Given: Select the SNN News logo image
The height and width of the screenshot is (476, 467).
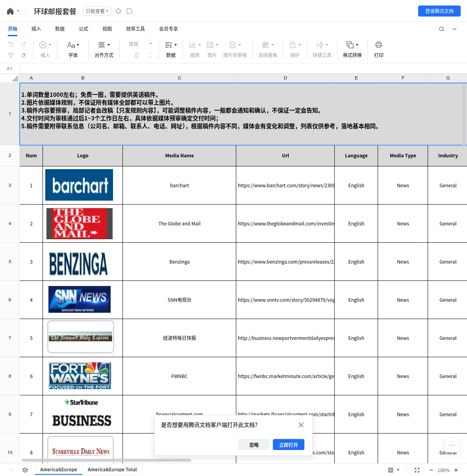Looking at the screenshot, I should [x=80, y=299].
